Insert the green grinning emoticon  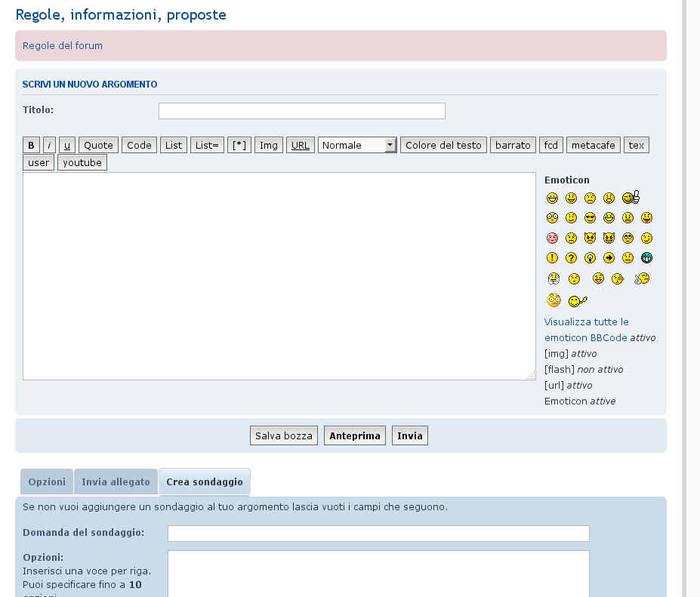(x=646, y=258)
